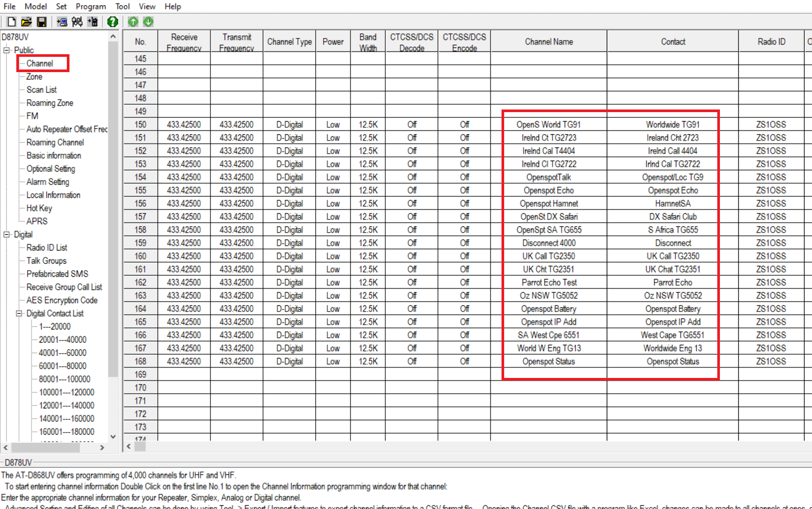Open Roaming Channel tree item
The image size is (812, 509).
click(55, 142)
